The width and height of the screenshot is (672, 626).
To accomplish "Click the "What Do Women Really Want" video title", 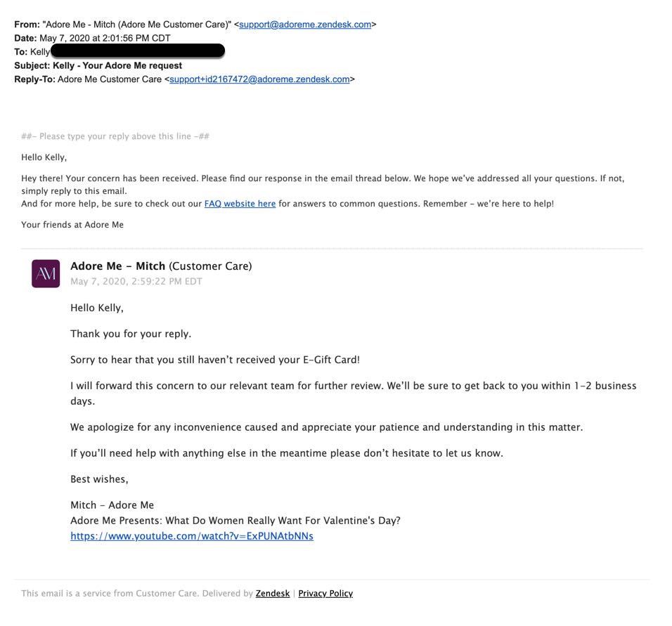I will 235,521.
